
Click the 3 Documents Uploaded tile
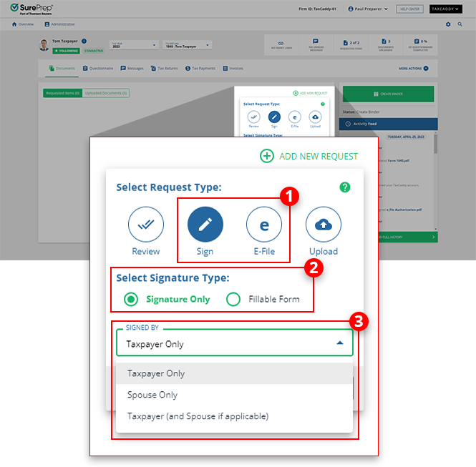[x=385, y=45]
